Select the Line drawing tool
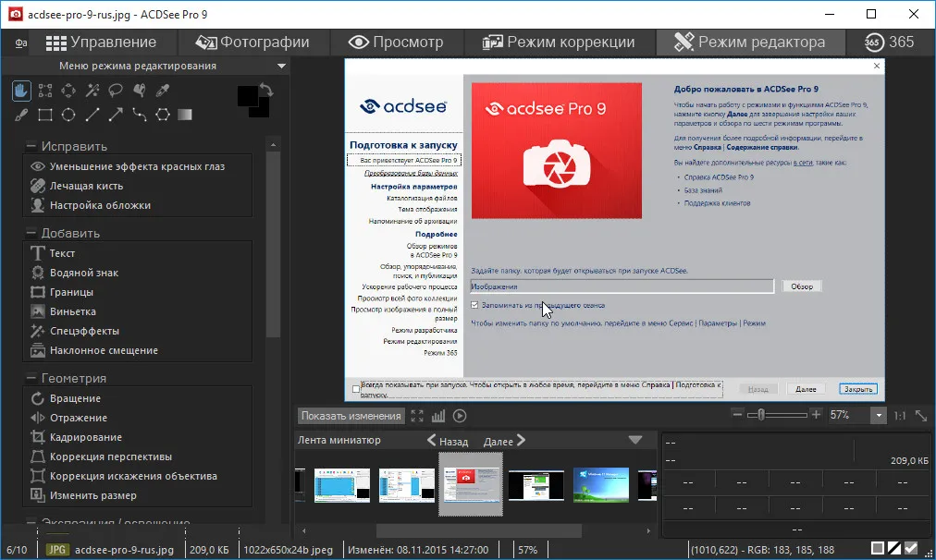Screen dimensions: 936x560 [x=92, y=115]
